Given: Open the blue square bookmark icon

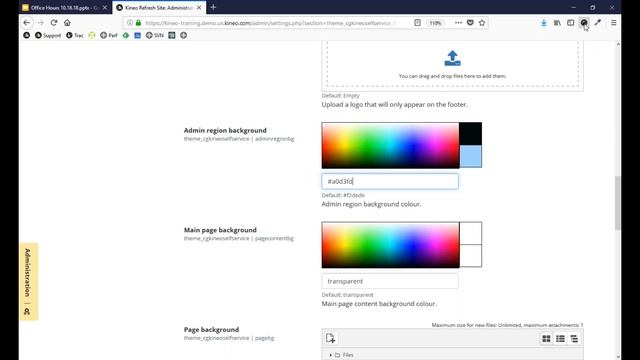Looking at the screenshot, I should coord(138,36).
